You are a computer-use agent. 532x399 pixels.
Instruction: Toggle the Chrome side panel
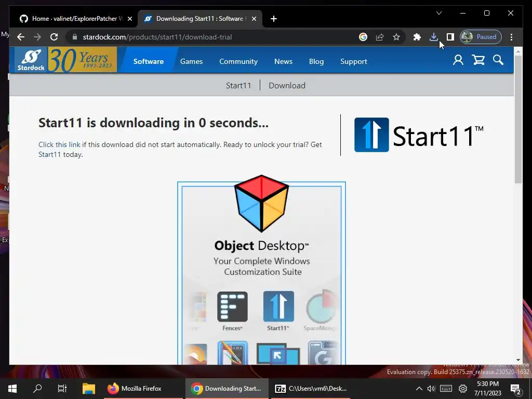450,37
